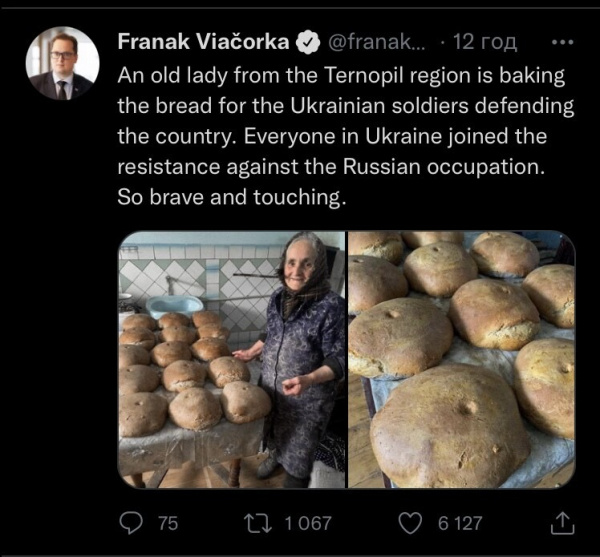Image resolution: width=600 pixels, height=557 pixels.
Task: Open the tweet's three-dot more menu
Action: 563,42
